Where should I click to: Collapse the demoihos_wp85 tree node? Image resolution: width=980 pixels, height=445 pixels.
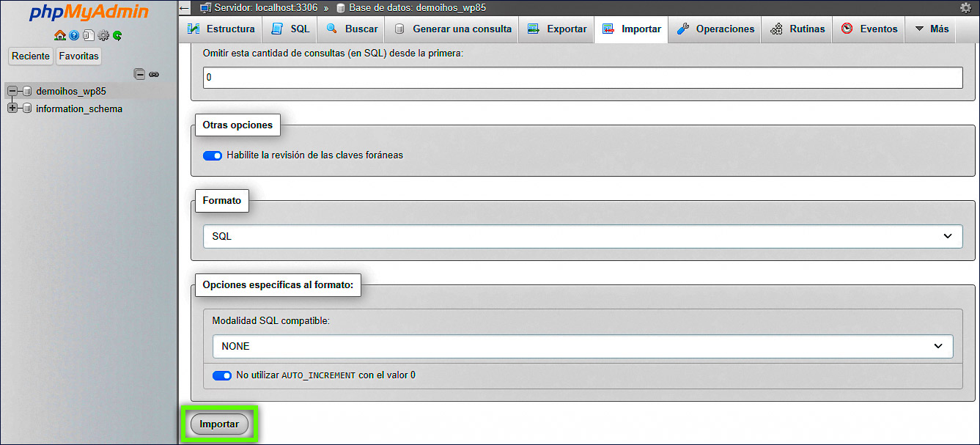point(11,91)
